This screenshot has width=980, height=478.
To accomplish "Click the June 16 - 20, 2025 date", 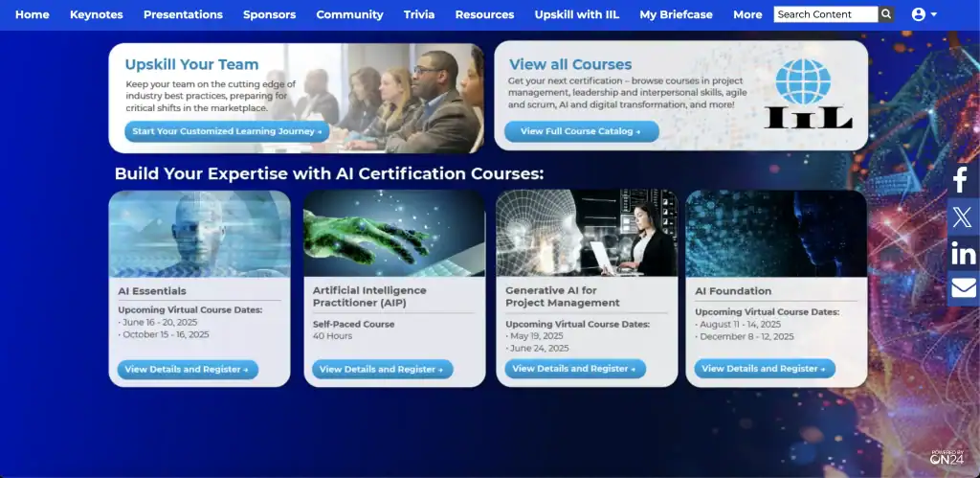I will 160,322.
